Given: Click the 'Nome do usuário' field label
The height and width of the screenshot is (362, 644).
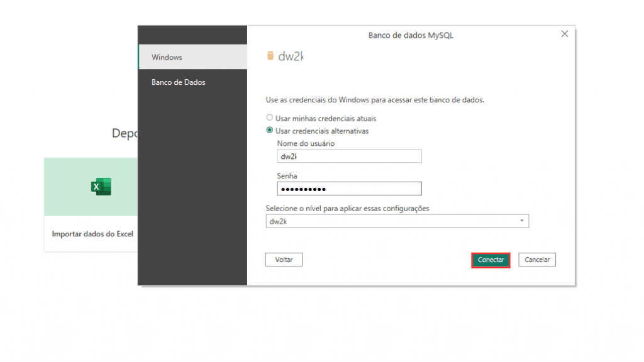Looking at the screenshot, I should (306, 143).
